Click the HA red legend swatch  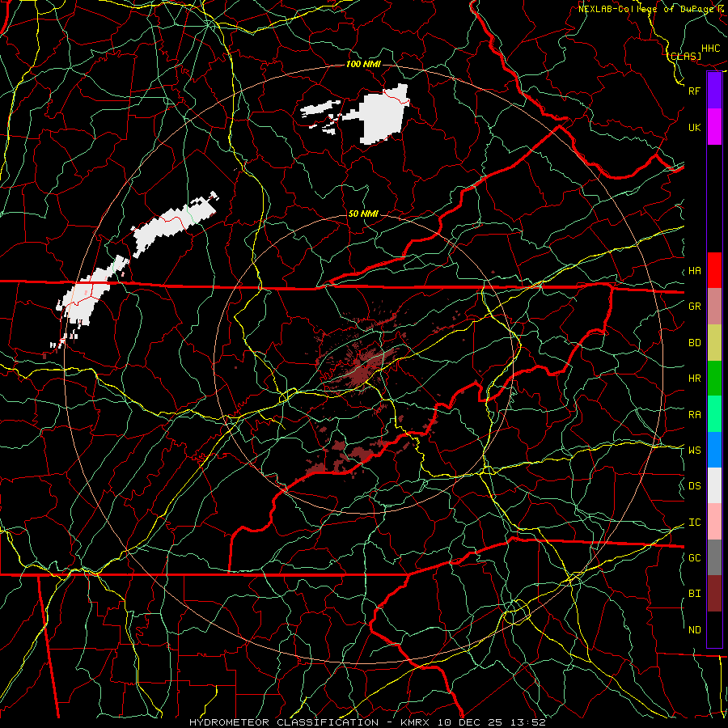tap(714, 270)
